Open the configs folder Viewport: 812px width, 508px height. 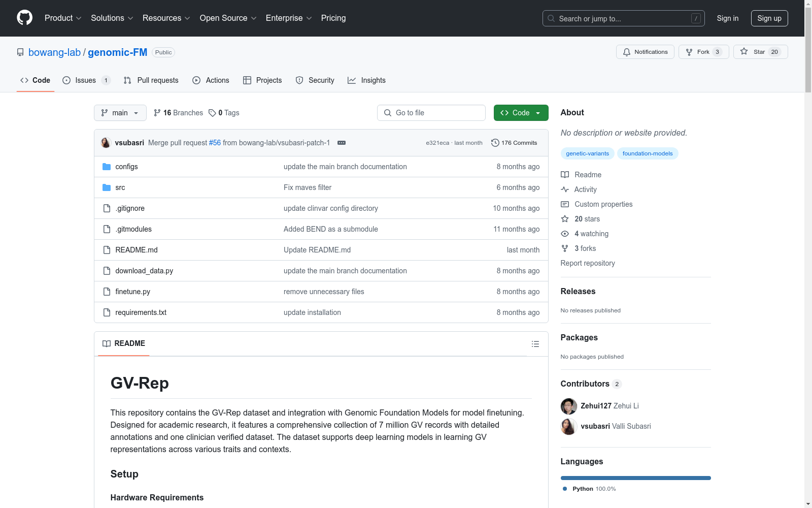tap(126, 167)
